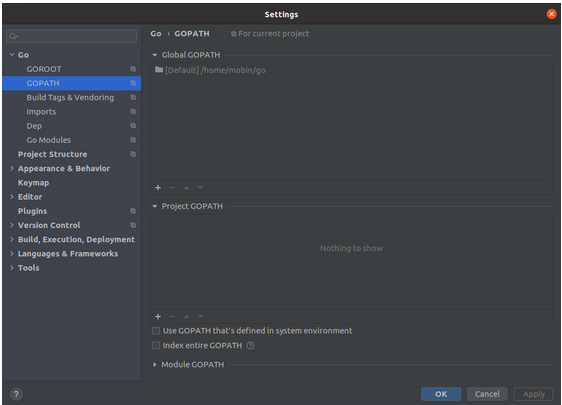The image size is (562, 405).
Task: Toggle Index entire GOPATH checkbox
Action: click(x=156, y=346)
